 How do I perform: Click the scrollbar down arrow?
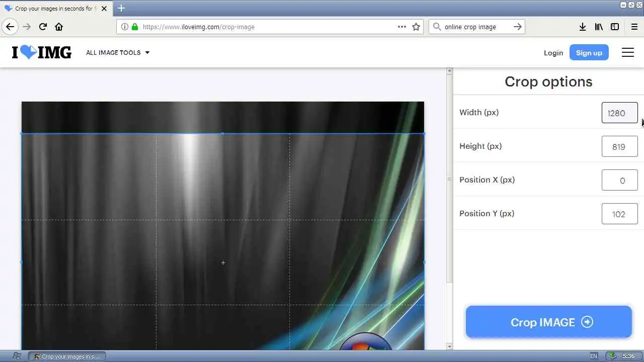pos(449,346)
